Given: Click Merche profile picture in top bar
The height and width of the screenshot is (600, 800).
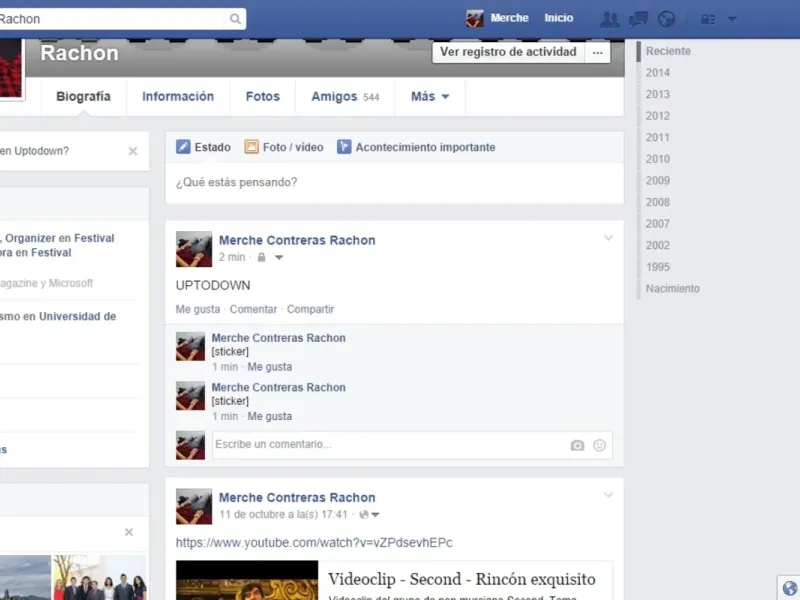Looking at the screenshot, I should (x=474, y=19).
